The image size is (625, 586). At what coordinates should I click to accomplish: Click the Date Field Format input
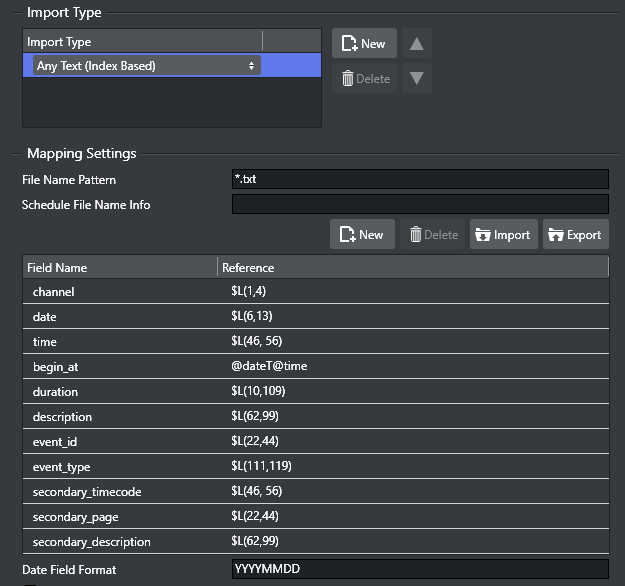tap(419, 569)
